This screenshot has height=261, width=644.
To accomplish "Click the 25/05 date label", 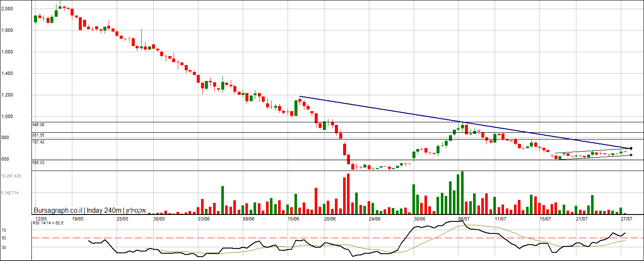I will (123, 219).
